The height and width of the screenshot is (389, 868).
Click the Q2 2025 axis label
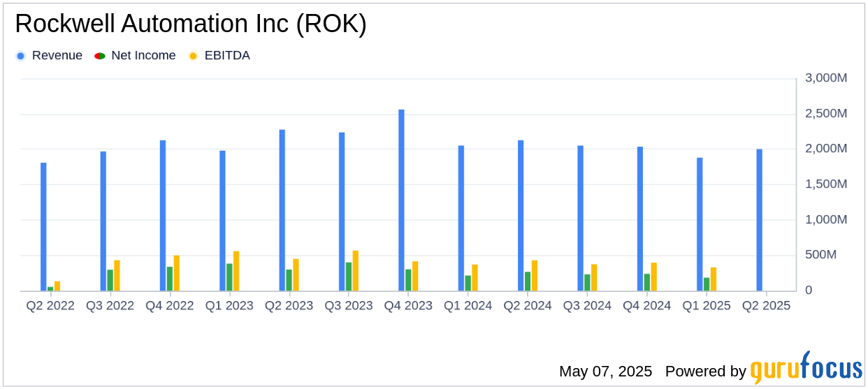click(x=766, y=306)
